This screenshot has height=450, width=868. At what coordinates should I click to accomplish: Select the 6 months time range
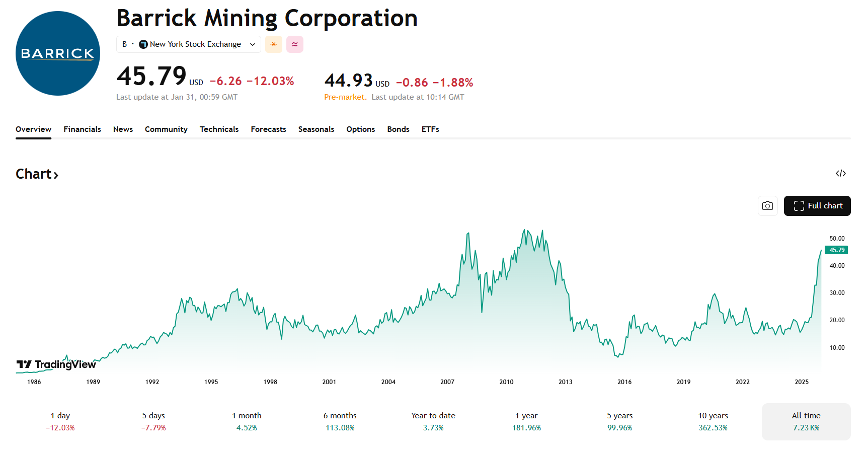[x=340, y=422]
